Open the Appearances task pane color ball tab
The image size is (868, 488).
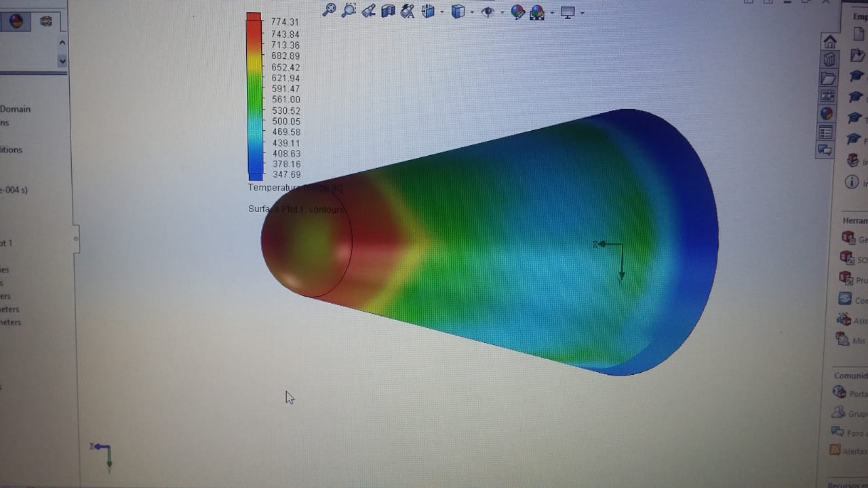[827, 114]
